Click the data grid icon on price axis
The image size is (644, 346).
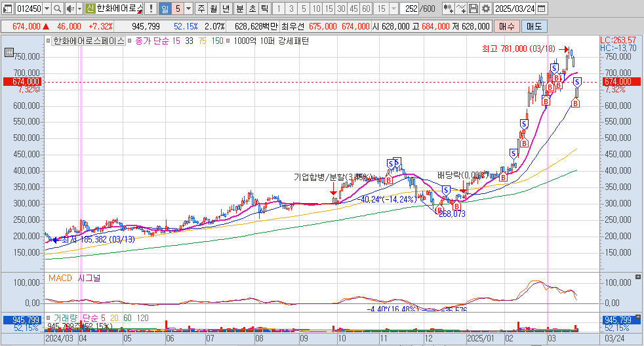(9, 52)
